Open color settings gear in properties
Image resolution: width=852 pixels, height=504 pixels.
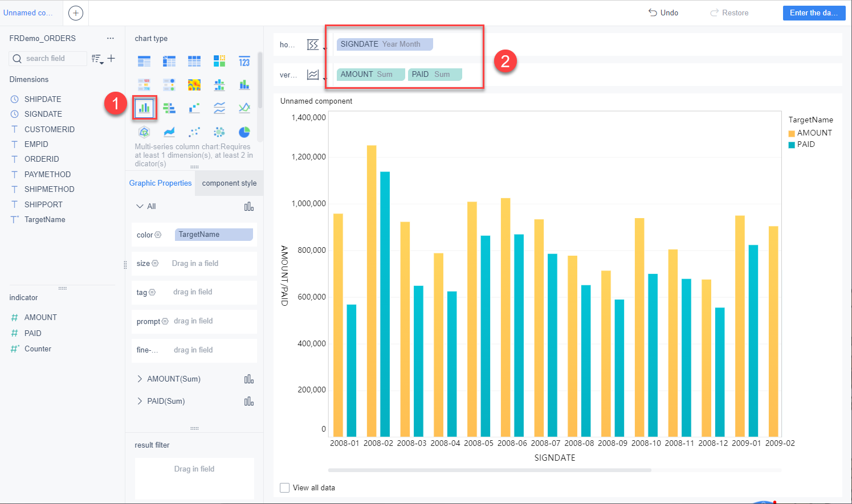pyautogui.click(x=158, y=235)
